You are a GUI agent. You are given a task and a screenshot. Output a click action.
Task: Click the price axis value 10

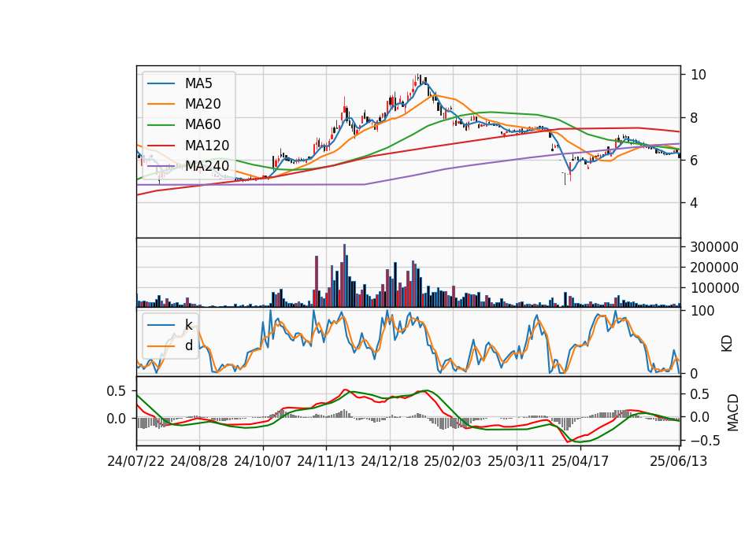click(699, 75)
